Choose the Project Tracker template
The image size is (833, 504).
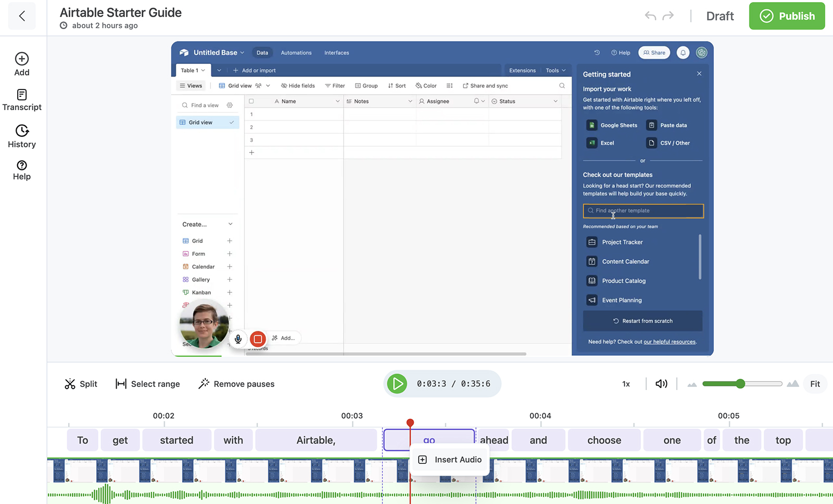pos(615,242)
